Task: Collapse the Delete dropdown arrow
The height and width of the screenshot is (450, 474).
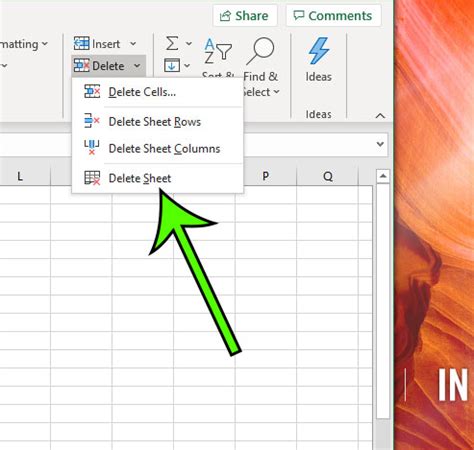Action: click(x=137, y=66)
